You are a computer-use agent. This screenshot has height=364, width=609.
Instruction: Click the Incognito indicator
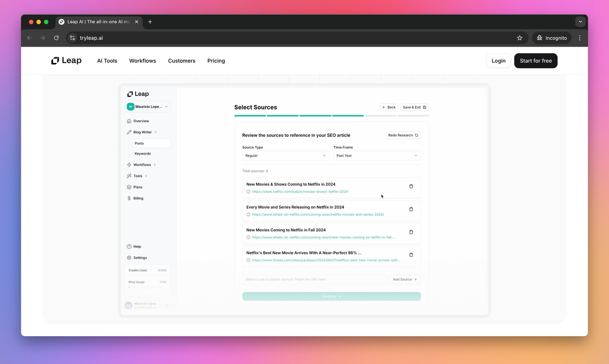(552, 38)
